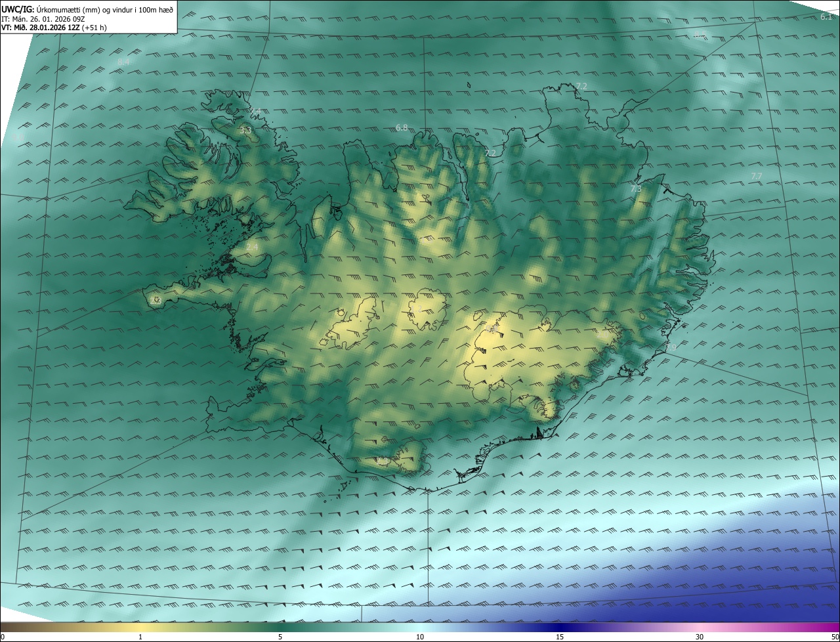Click the '7.4' value label on the map

tap(257, 112)
